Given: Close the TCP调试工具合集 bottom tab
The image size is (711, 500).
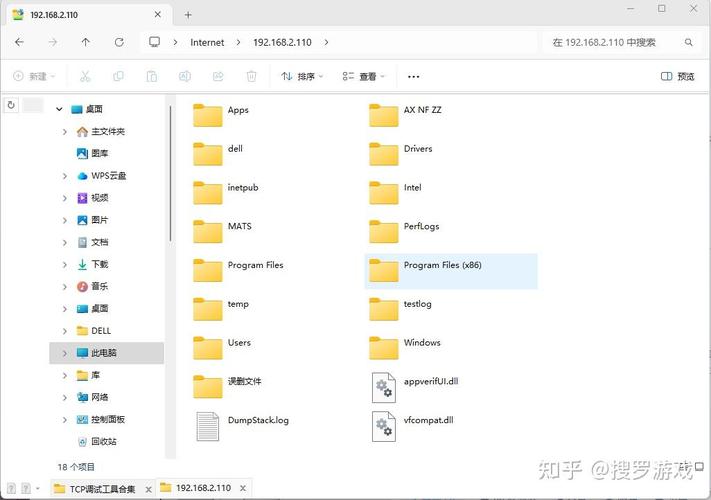Looking at the screenshot, I should (148, 489).
